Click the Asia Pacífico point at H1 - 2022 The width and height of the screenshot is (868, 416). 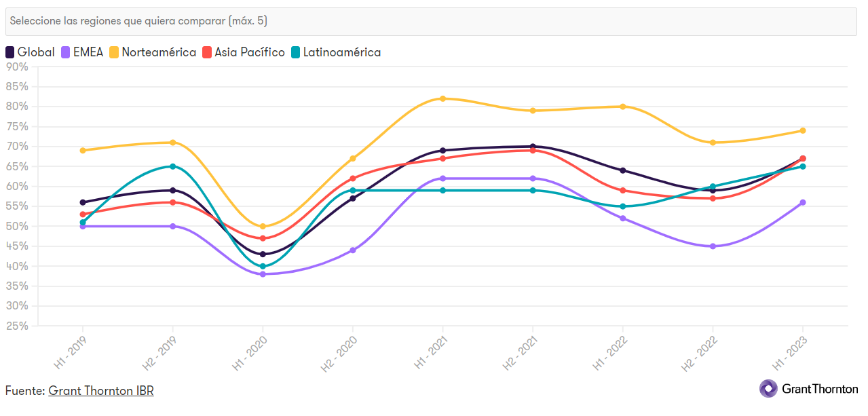point(623,191)
